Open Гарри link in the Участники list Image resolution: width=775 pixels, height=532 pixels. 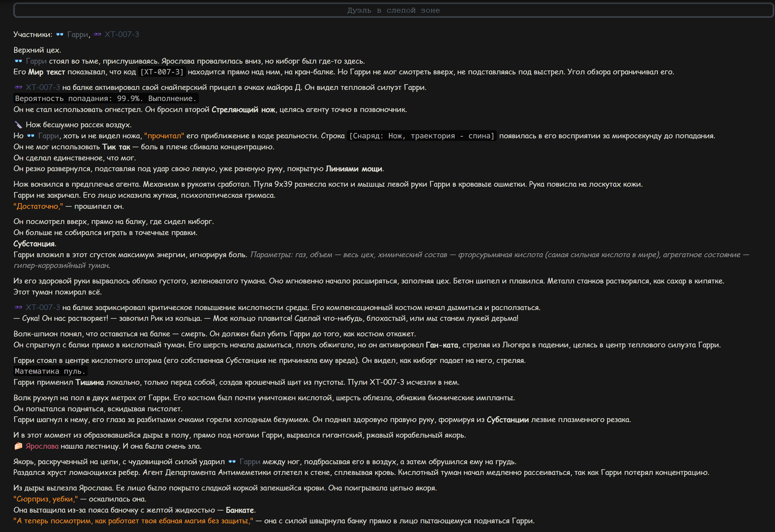click(x=78, y=34)
